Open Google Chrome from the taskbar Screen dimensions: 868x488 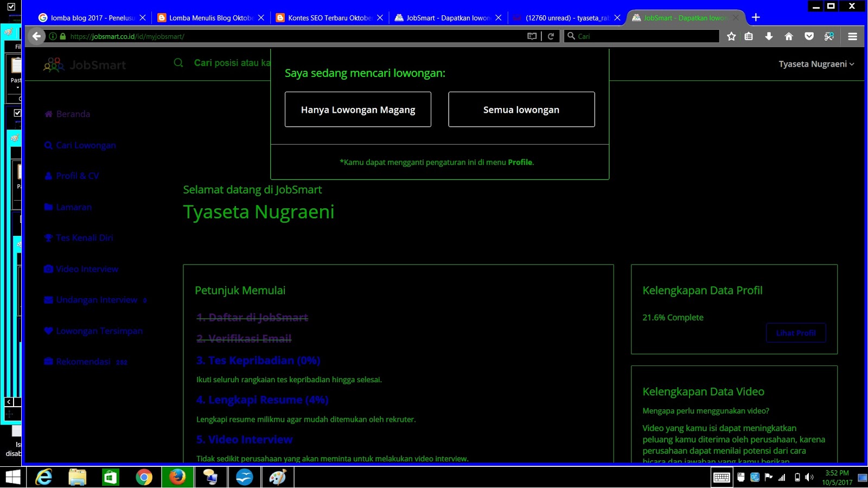point(144,477)
